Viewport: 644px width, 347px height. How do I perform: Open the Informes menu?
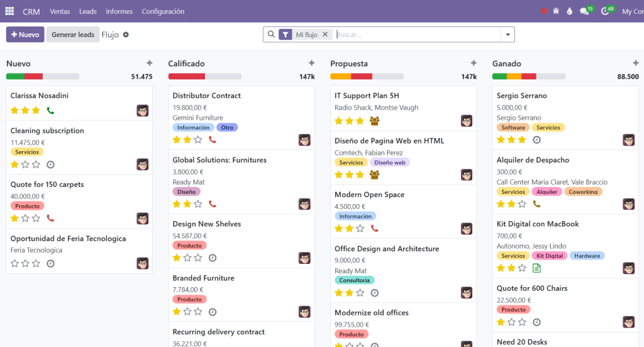[x=119, y=11]
